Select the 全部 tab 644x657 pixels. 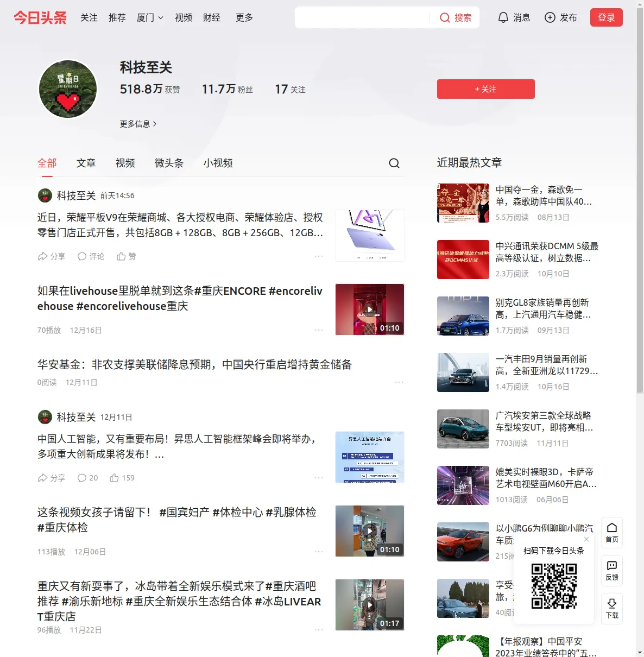pos(47,163)
